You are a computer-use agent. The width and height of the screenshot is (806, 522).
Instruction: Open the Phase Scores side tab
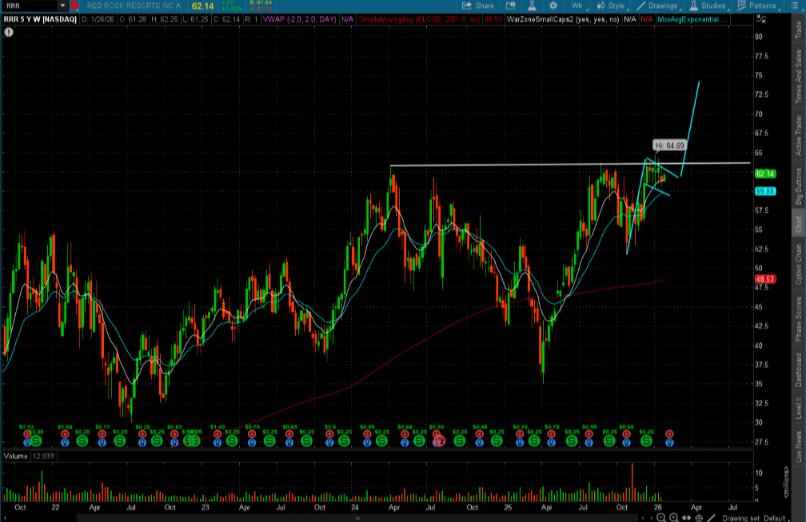[x=798, y=319]
